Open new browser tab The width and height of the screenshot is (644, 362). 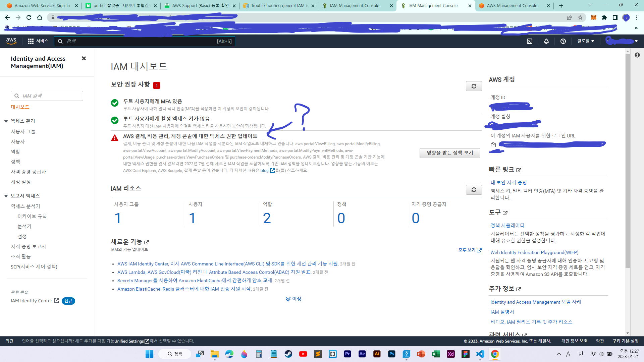click(561, 6)
